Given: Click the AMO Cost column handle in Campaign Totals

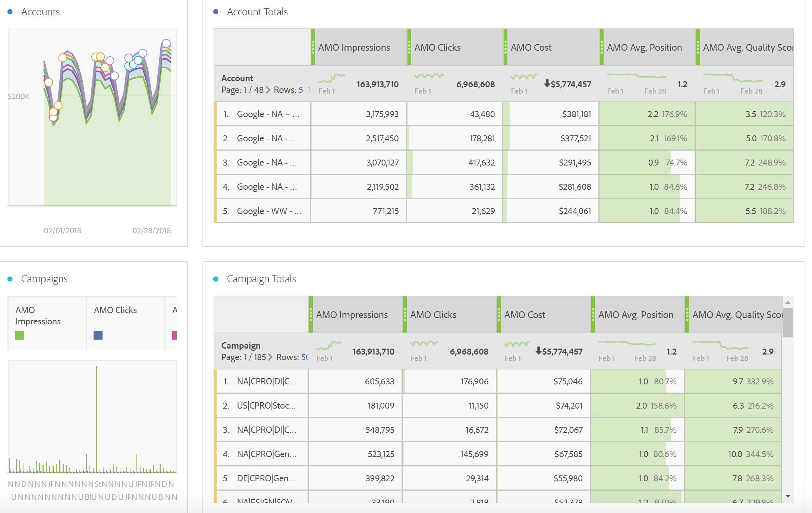Looking at the screenshot, I should click(499, 315).
